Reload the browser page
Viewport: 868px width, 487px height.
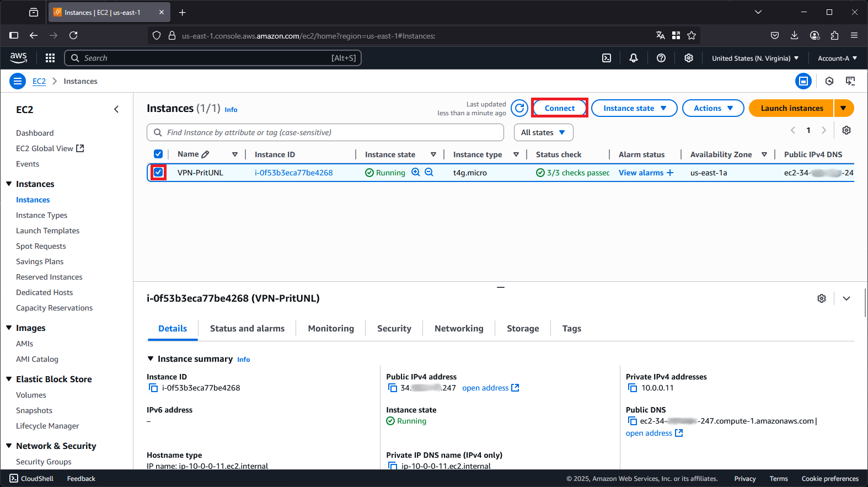(x=73, y=35)
